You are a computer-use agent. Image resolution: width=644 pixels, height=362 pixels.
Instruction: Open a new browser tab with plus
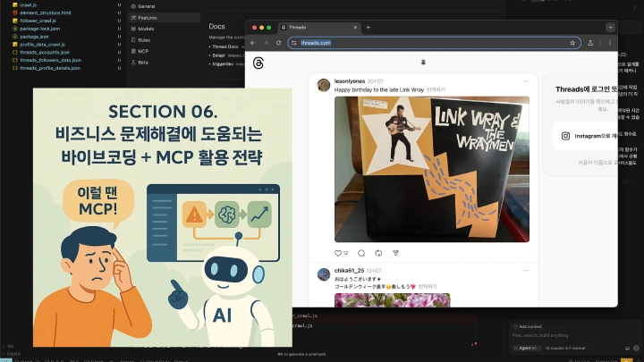(x=368, y=28)
